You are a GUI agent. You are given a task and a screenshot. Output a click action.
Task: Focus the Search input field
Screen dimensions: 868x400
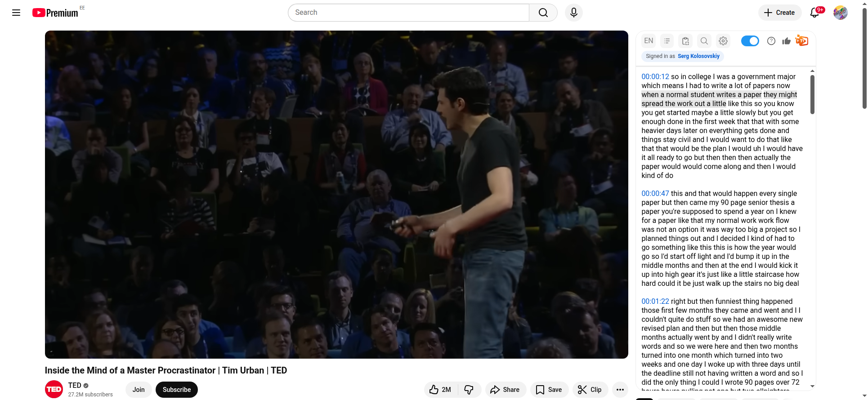408,13
